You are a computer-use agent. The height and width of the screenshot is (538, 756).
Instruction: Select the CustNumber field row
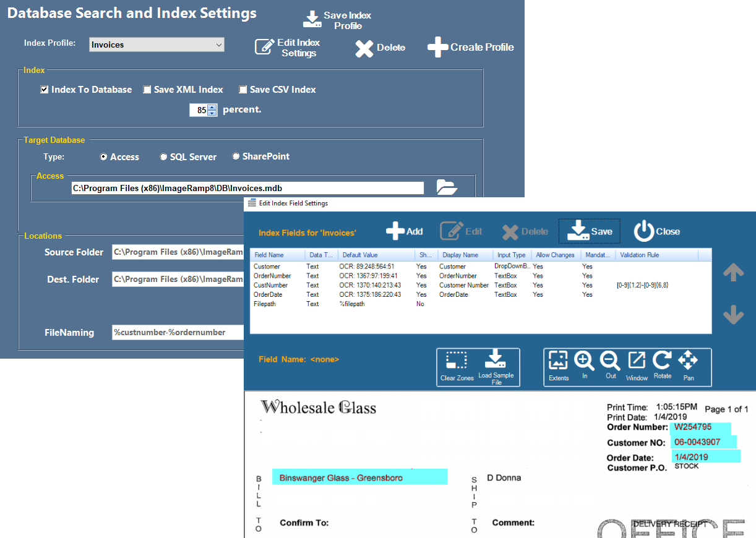point(481,285)
